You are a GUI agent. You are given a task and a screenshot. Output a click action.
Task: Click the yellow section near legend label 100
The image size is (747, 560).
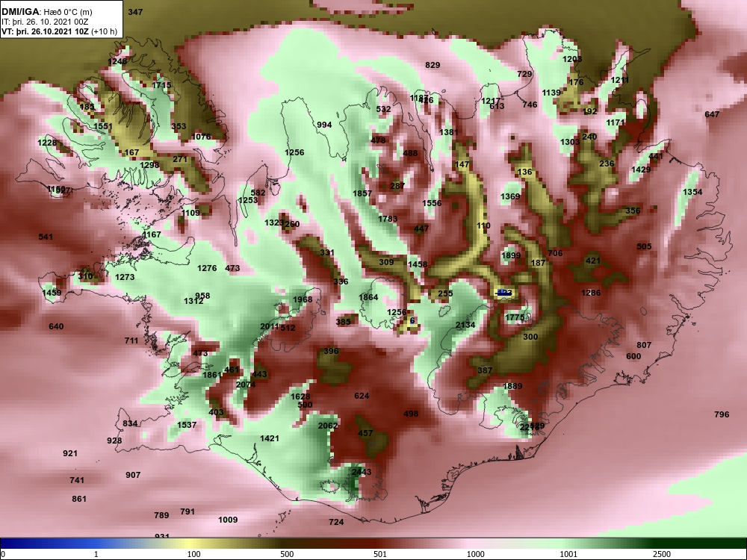point(190,544)
